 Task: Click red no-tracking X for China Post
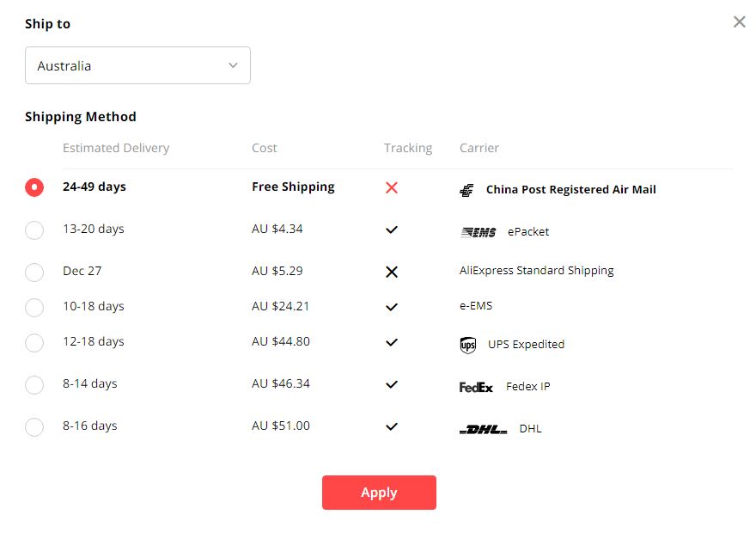[392, 187]
